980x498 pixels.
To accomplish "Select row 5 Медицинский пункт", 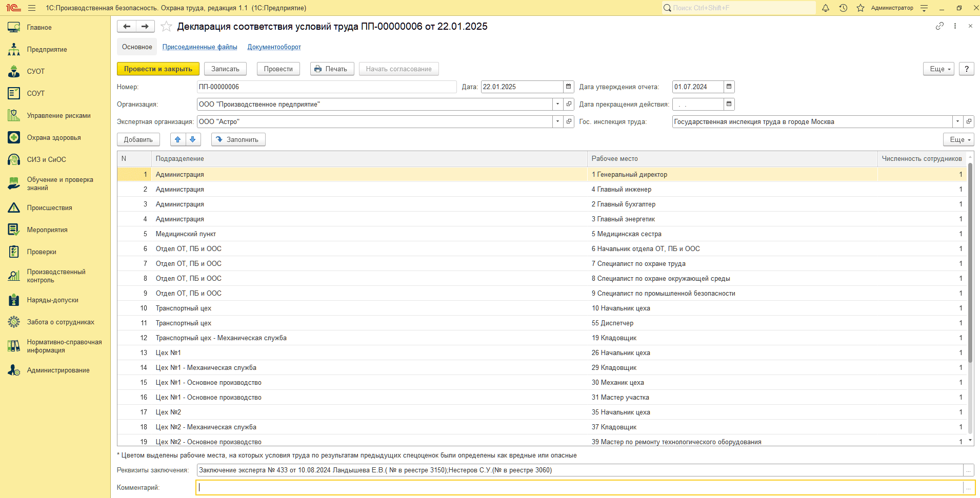I will (542, 234).
